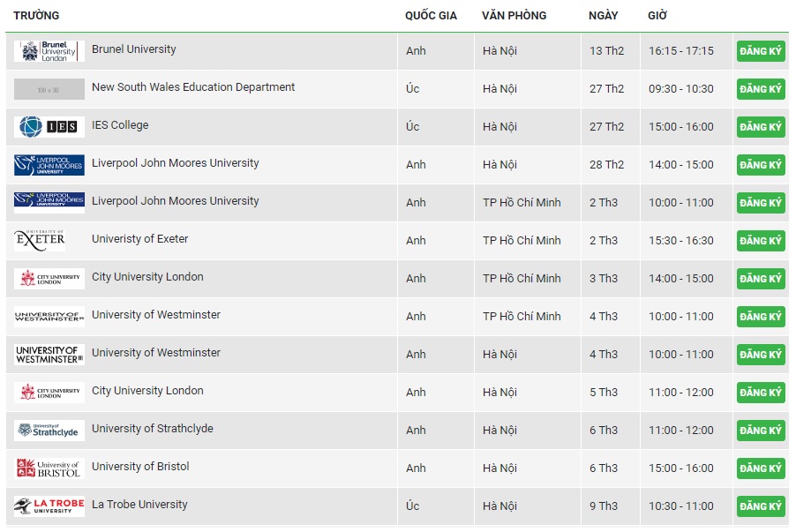Screen dimensions: 796x532
Task: Click Liverpool John Moores logo for 28 Th2
Action: click(49, 165)
